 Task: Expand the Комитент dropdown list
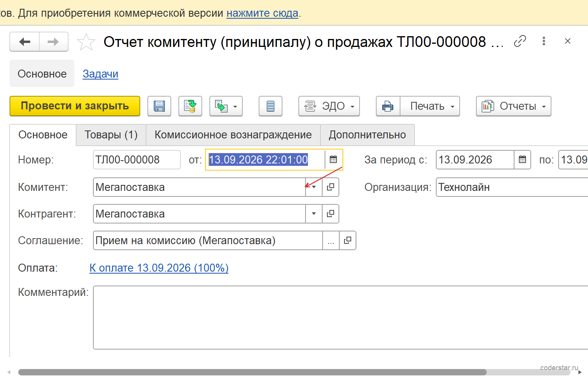314,187
